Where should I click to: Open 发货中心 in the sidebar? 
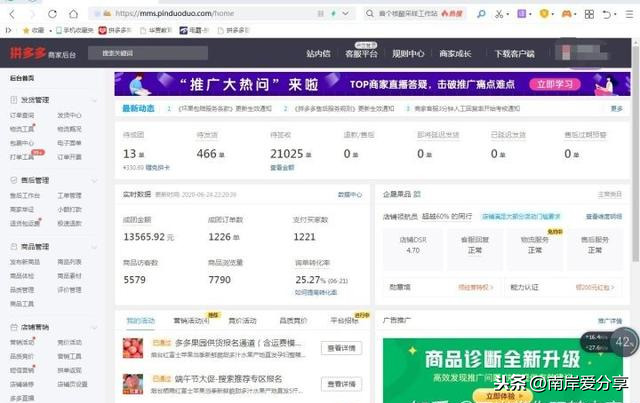click(x=69, y=116)
